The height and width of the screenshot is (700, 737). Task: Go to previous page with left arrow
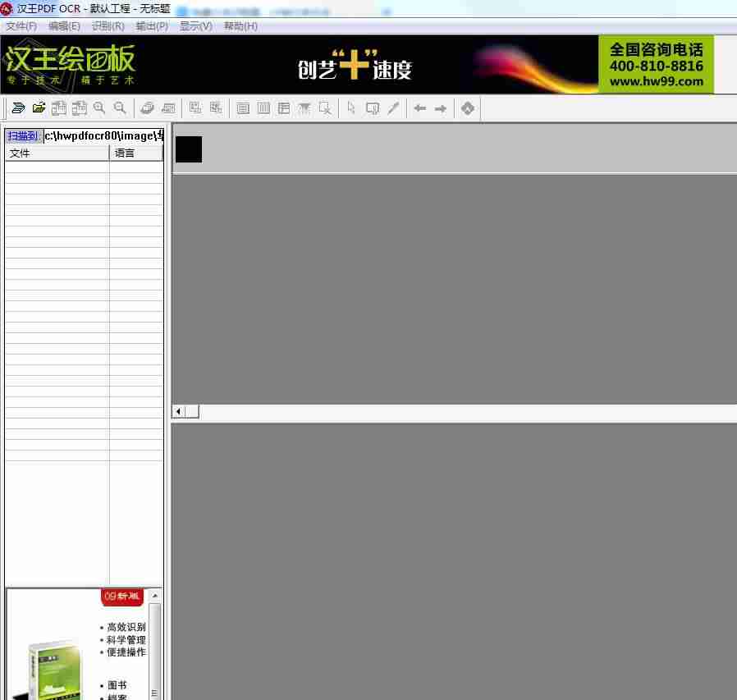(419, 108)
